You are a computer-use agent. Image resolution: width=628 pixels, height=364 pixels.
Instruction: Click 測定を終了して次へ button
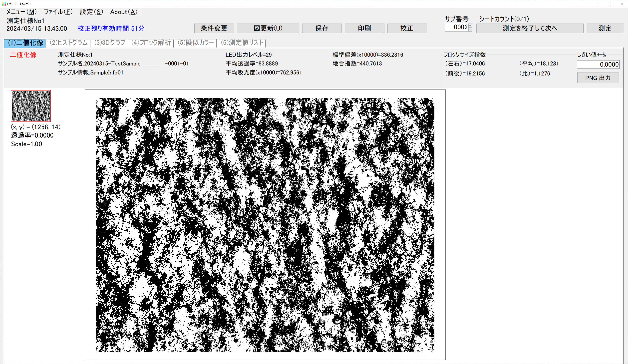tap(530, 28)
